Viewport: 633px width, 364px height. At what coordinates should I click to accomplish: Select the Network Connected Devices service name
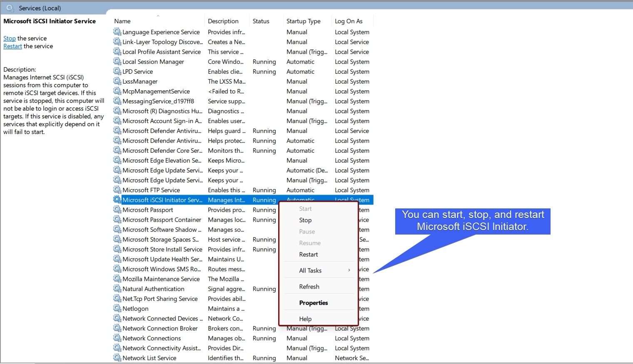[163, 319]
